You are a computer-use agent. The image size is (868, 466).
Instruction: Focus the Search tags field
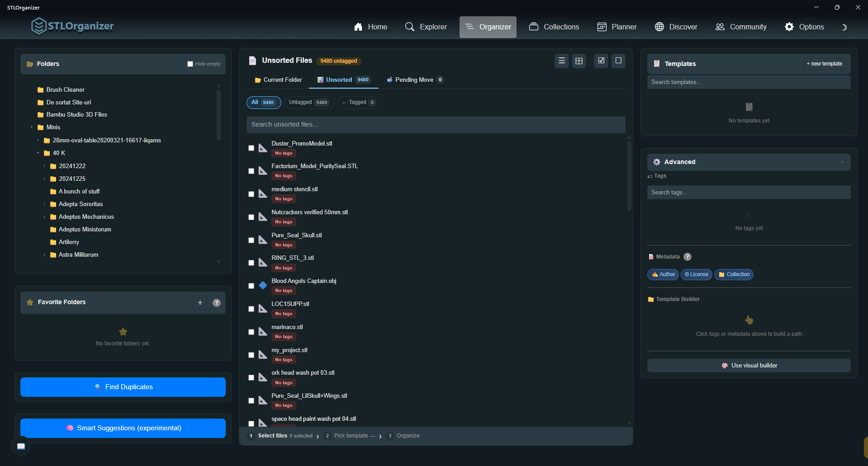[749, 193]
